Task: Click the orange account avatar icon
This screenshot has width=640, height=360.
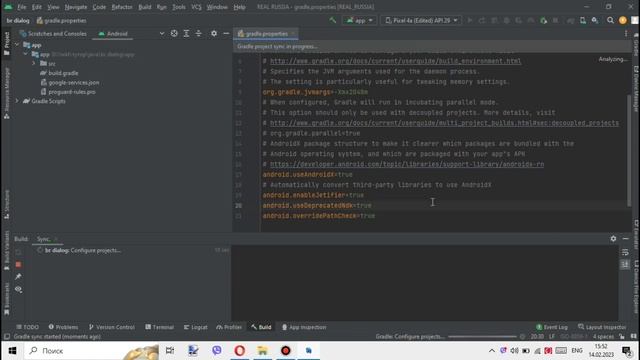Action: 622,20
